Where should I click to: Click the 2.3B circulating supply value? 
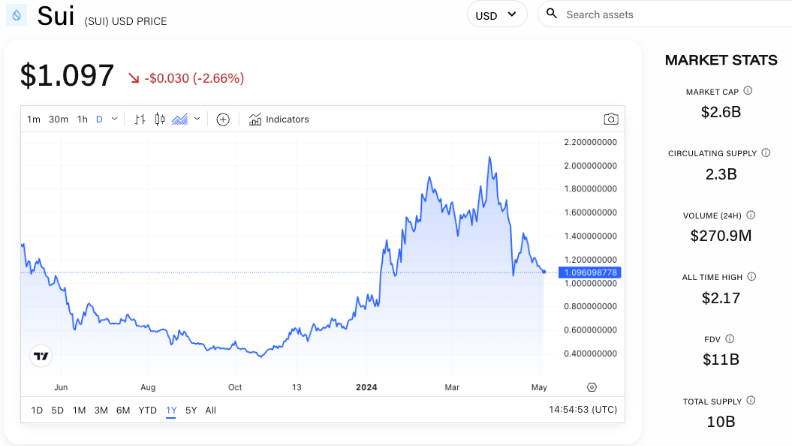pyautogui.click(x=721, y=174)
